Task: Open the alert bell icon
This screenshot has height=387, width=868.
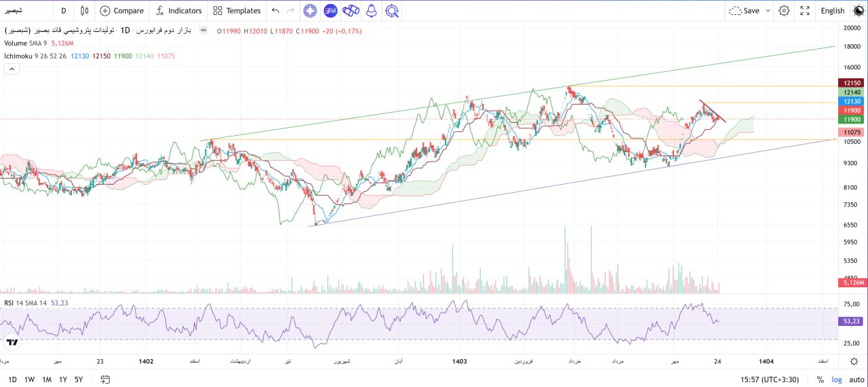Action: pyautogui.click(x=371, y=10)
